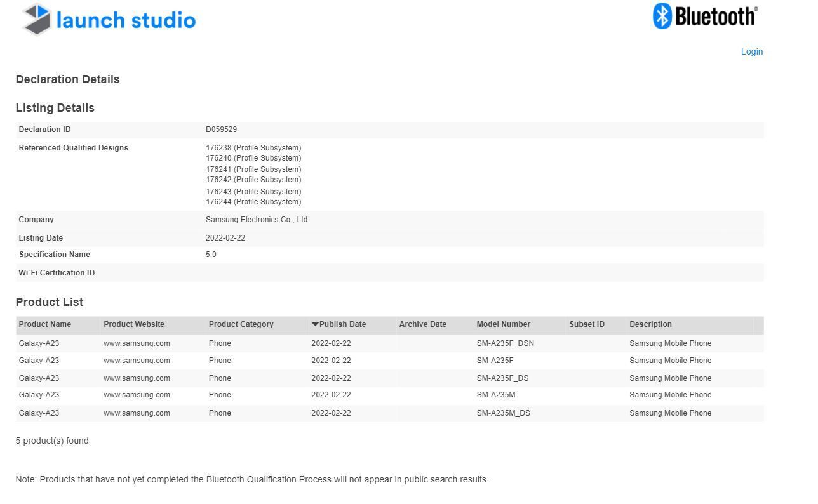Open qualified design 176242 Profile Subsystem
Image resolution: width=818 pixels, height=504 pixels.
tap(253, 180)
